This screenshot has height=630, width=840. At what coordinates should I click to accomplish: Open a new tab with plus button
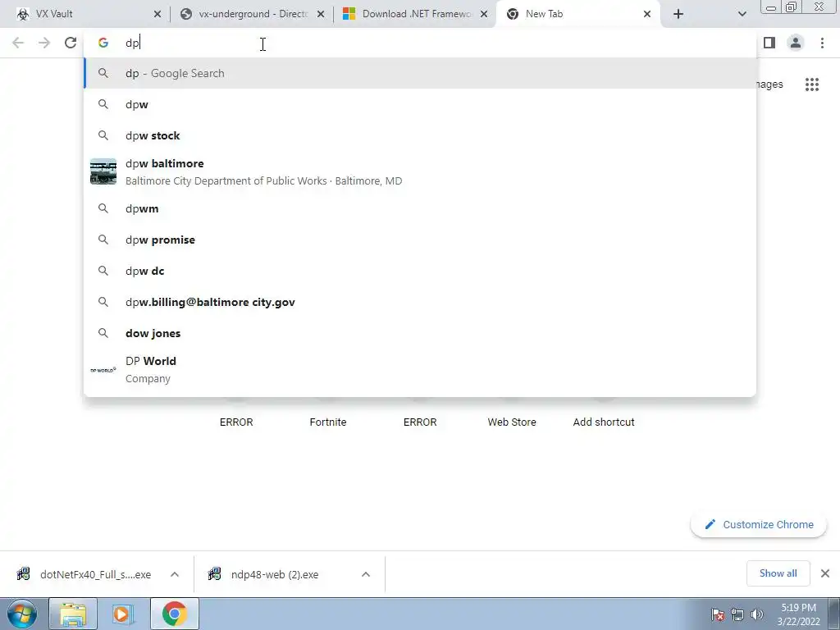click(x=678, y=15)
